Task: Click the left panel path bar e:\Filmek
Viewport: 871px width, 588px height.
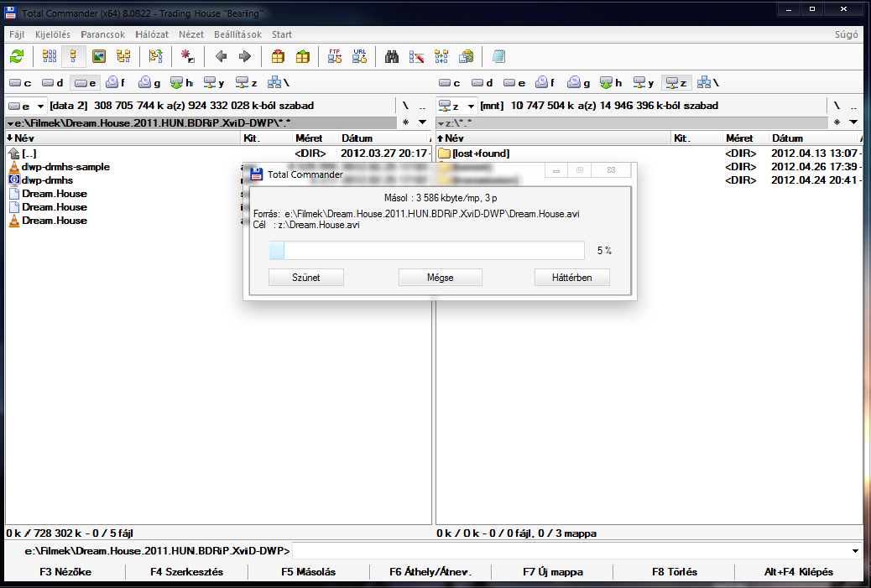Action: click(x=201, y=122)
